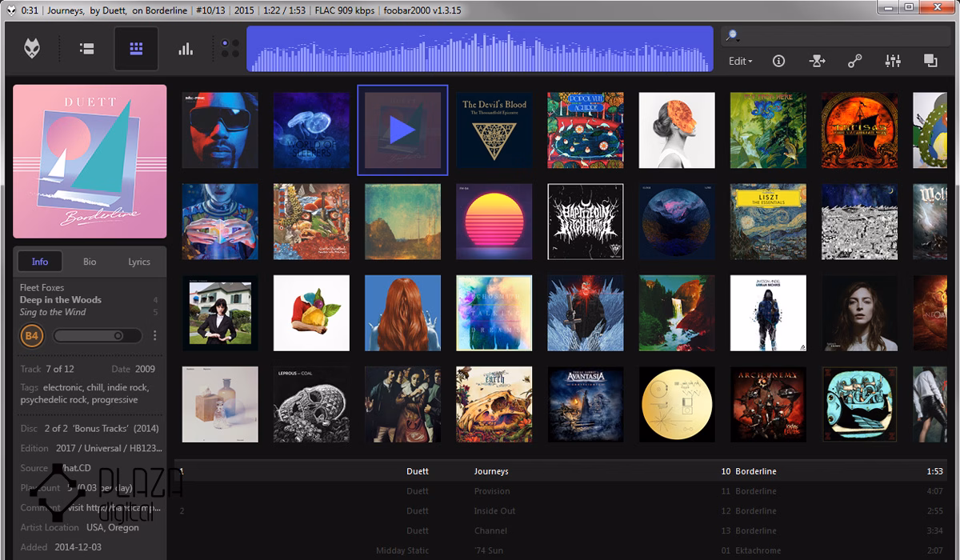Select the red hair on blue cover
960x560 pixels.
[x=403, y=313]
